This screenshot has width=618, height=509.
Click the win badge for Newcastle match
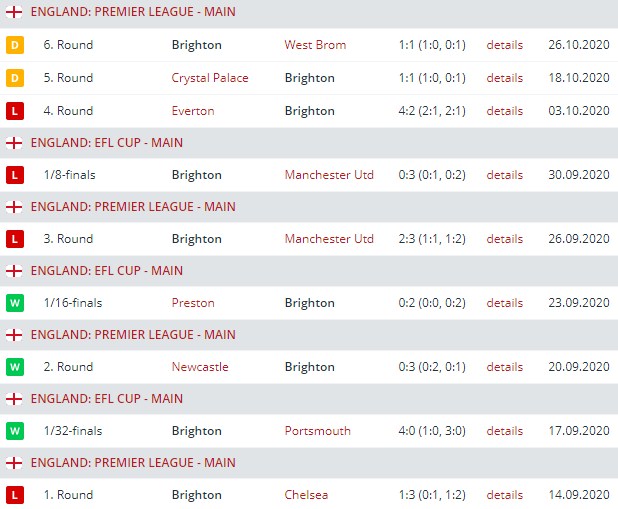click(x=15, y=367)
